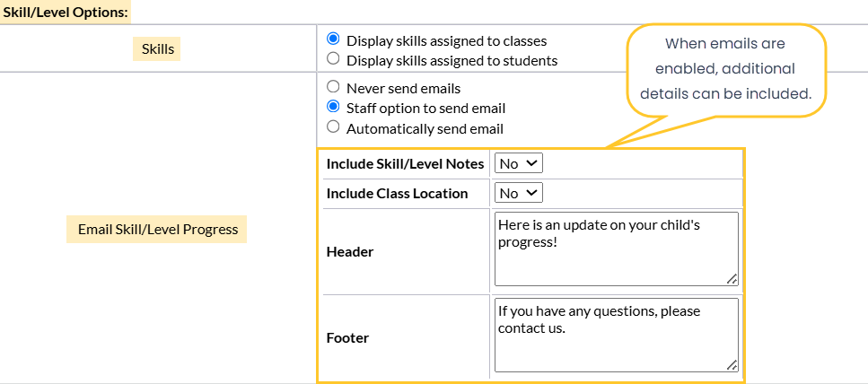Click the Header textarea resize handle
This screenshot has width=868, height=384.
732,280
